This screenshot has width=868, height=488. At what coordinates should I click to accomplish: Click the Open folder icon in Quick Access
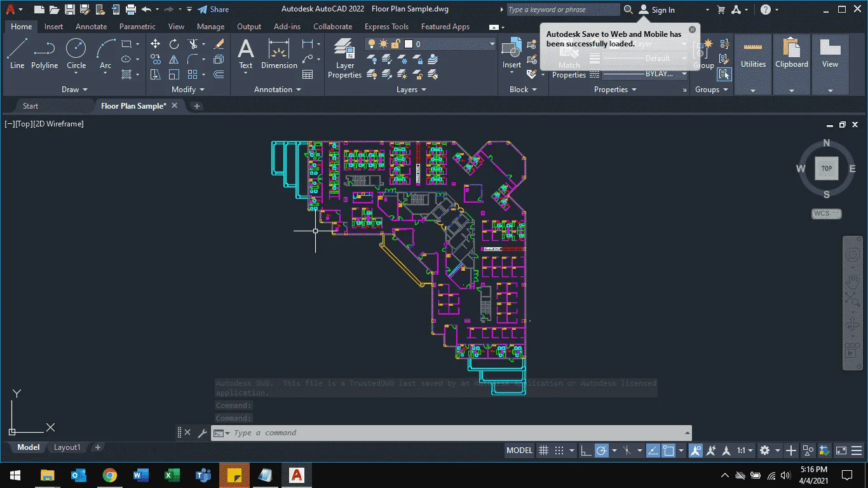pyautogui.click(x=55, y=10)
